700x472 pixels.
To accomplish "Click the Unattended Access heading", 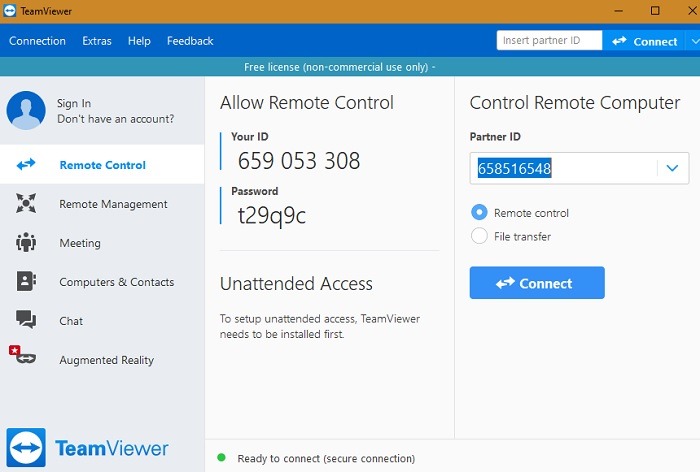I will click(x=296, y=284).
